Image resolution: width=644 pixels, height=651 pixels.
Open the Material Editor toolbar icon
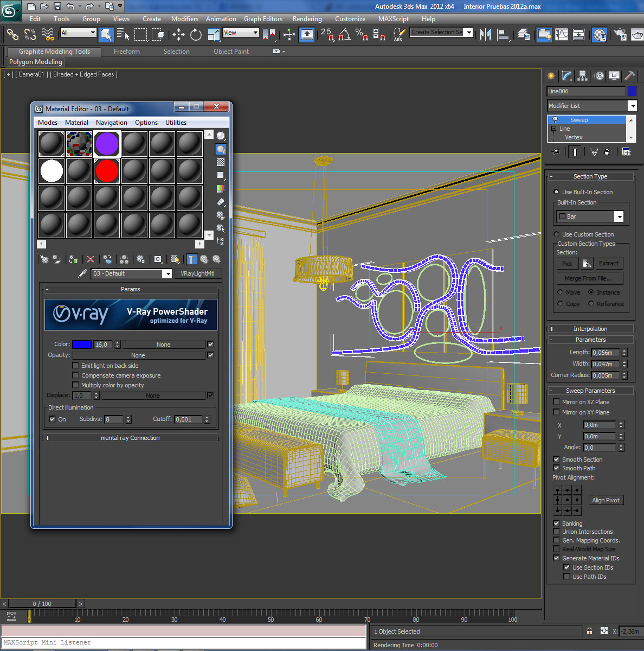point(599,35)
